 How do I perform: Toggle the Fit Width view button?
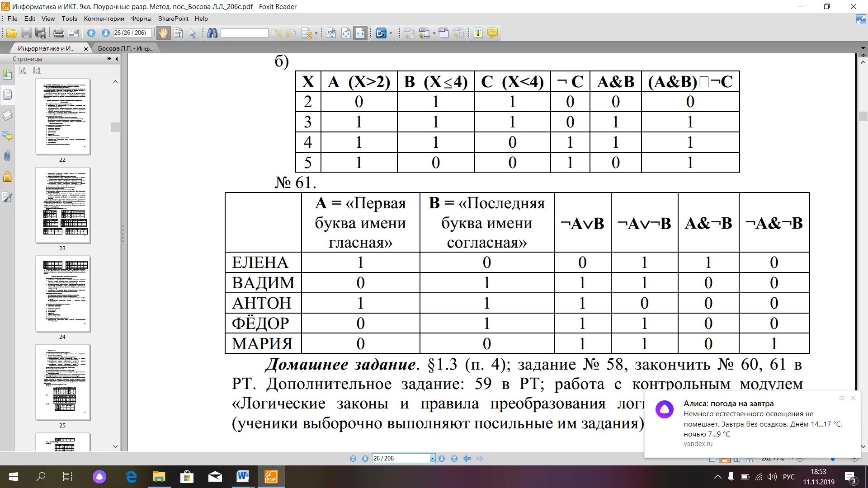click(360, 33)
